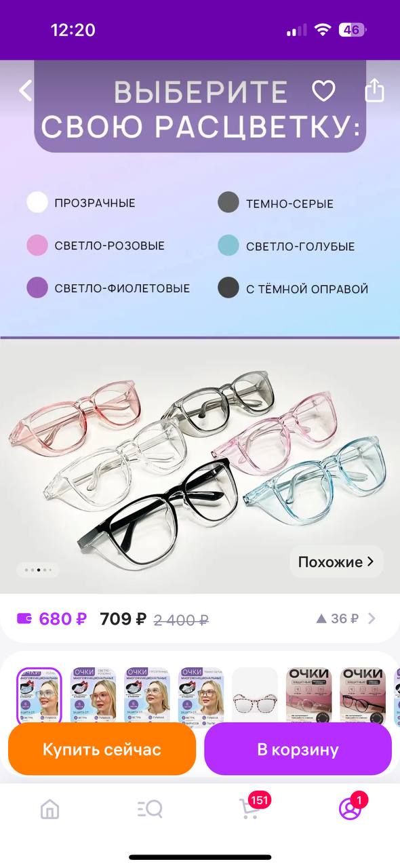Tap the purple wallet price icon

[24, 618]
